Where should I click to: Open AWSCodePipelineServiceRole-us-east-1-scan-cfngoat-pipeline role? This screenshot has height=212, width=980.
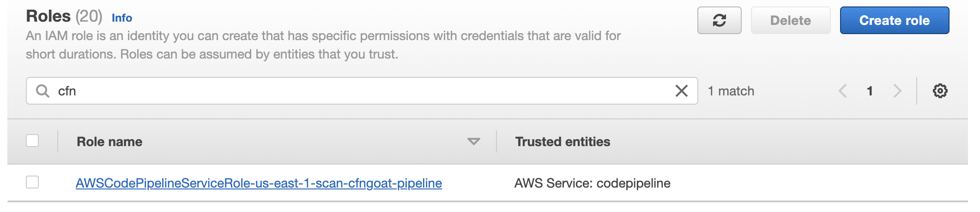point(259,183)
